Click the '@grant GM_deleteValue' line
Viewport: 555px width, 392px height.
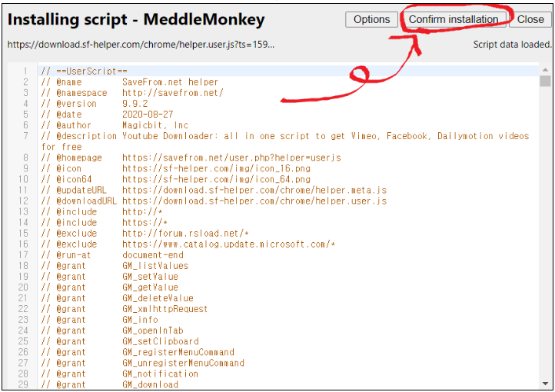(x=117, y=298)
